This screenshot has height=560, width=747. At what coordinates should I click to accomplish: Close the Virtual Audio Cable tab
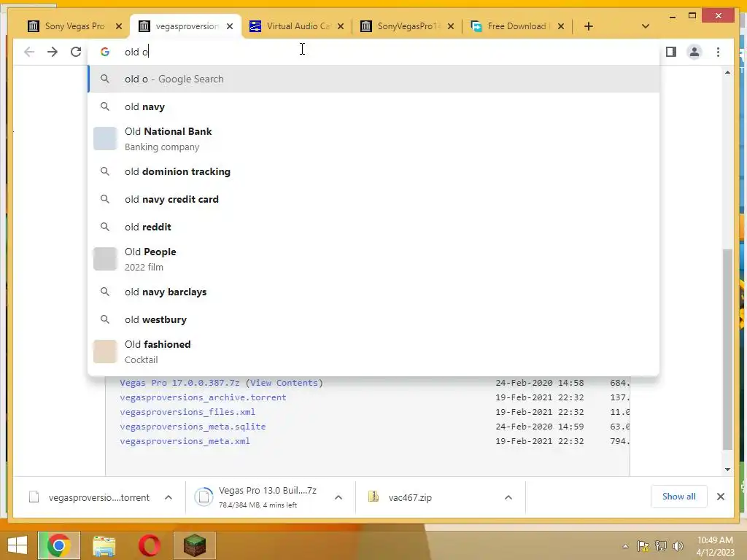coord(340,26)
